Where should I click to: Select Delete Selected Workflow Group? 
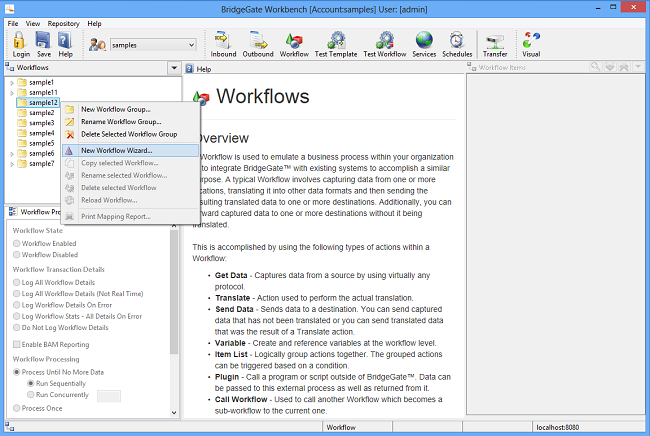[x=128, y=134]
